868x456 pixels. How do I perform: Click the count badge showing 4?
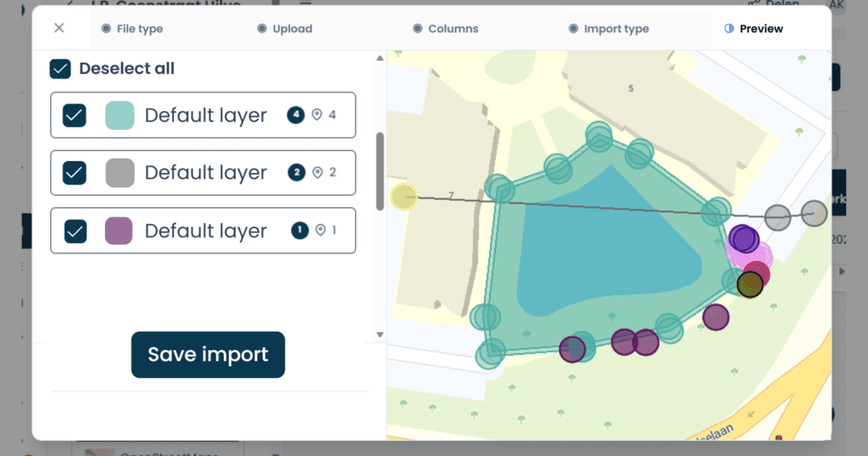296,114
